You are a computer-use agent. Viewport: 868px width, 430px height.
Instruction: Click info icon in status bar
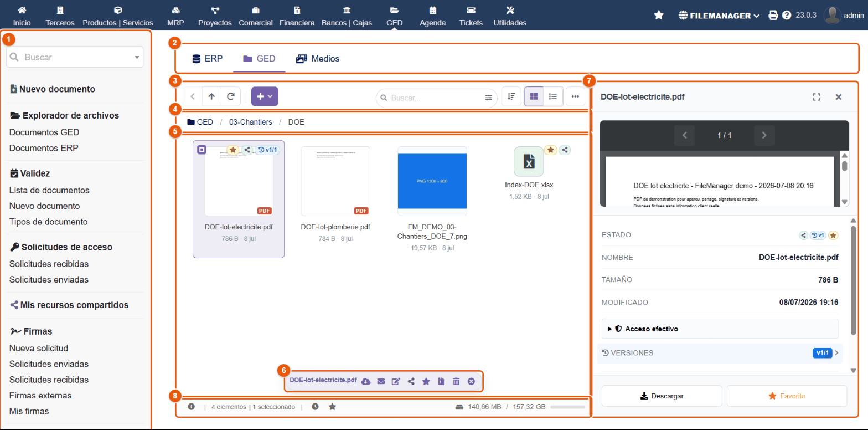click(192, 406)
